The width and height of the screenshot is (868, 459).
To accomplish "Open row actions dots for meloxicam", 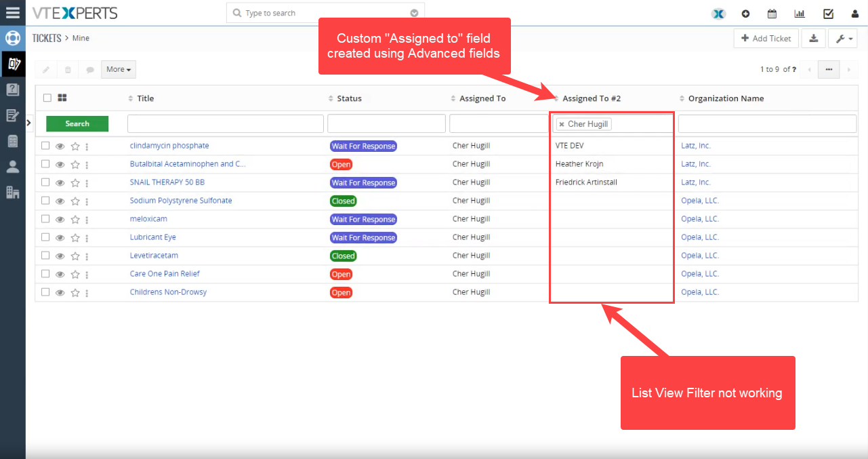I will tap(87, 220).
